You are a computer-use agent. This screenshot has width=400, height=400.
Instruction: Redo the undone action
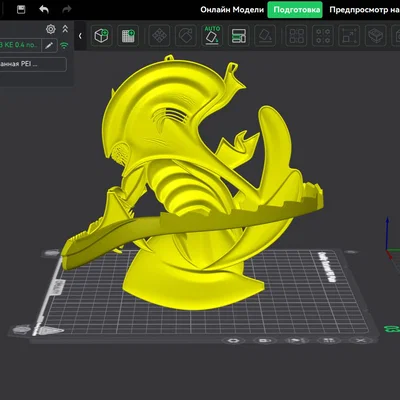pyautogui.click(x=67, y=9)
